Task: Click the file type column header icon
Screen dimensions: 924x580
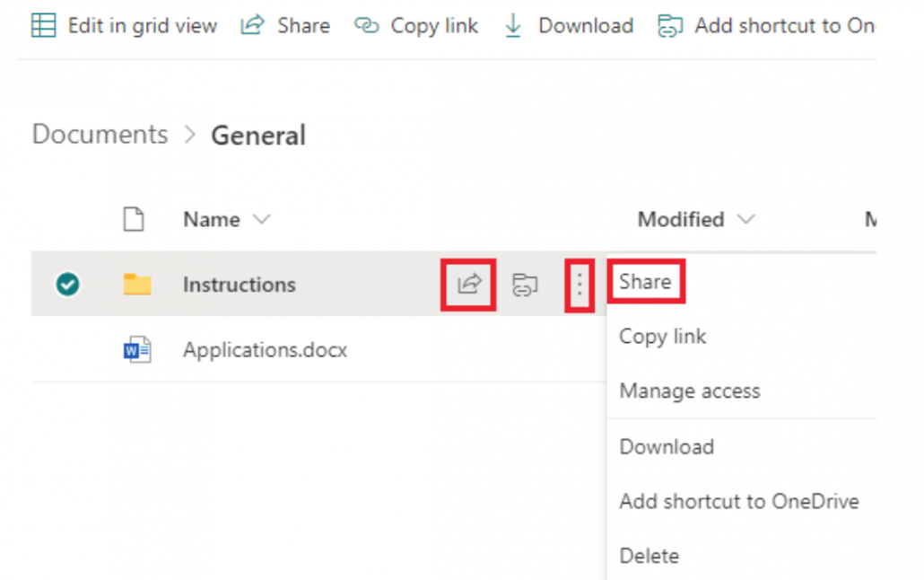Action: pos(134,219)
